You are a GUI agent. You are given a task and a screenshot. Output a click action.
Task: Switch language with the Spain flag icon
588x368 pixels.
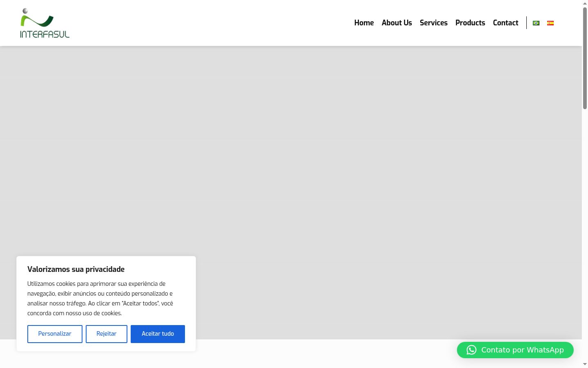coord(550,23)
